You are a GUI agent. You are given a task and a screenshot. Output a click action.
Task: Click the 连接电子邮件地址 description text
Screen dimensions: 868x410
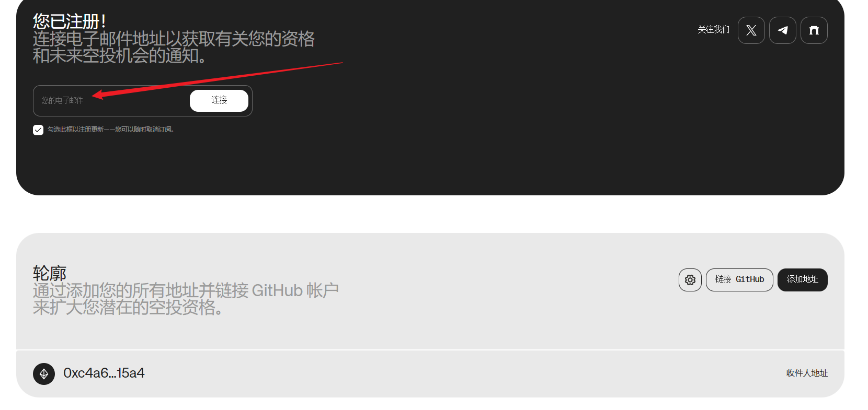pyautogui.click(x=174, y=47)
